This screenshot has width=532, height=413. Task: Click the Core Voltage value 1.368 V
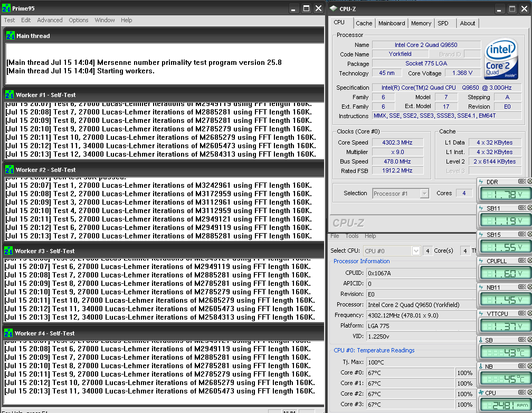462,73
